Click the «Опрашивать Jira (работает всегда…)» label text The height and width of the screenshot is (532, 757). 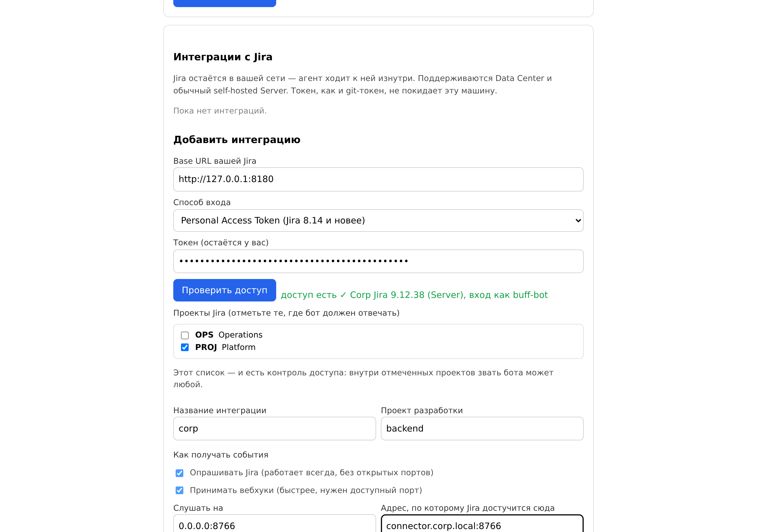312,473
